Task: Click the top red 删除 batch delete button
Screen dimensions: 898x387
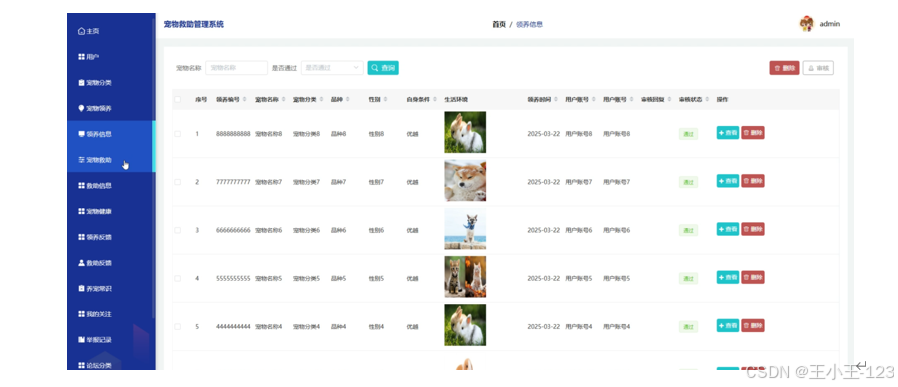Action: (784, 68)
